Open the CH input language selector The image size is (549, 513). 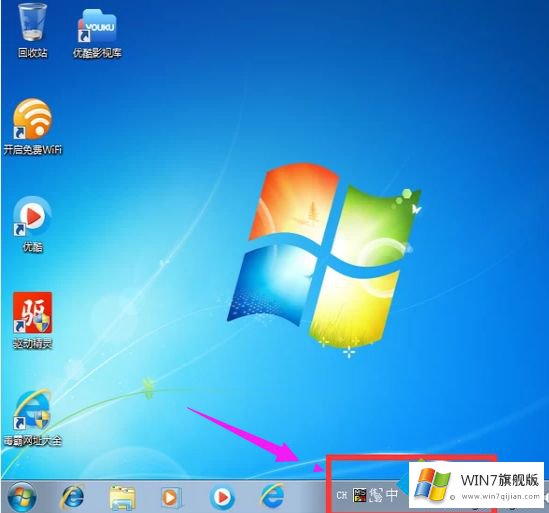pos(341,495)
